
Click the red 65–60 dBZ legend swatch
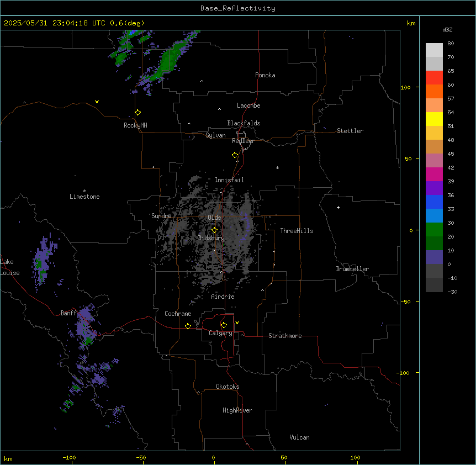pos(434,78)
